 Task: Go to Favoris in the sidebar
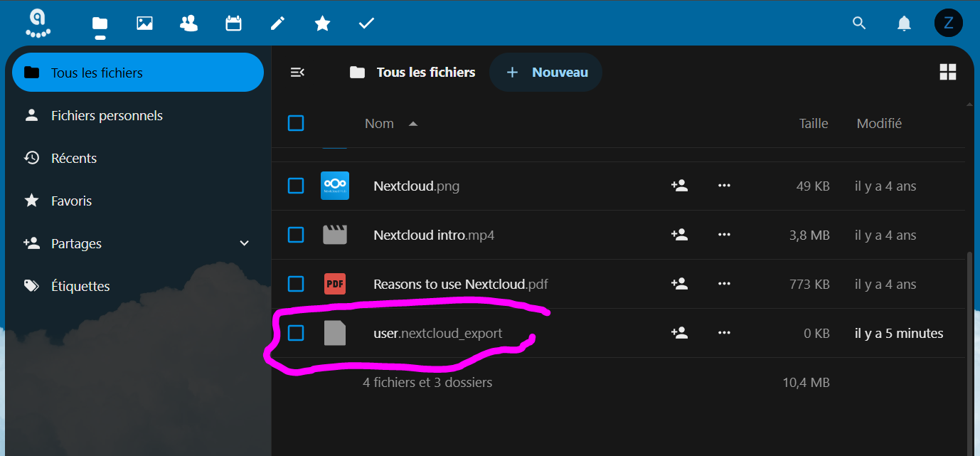(x=71, y=201)
